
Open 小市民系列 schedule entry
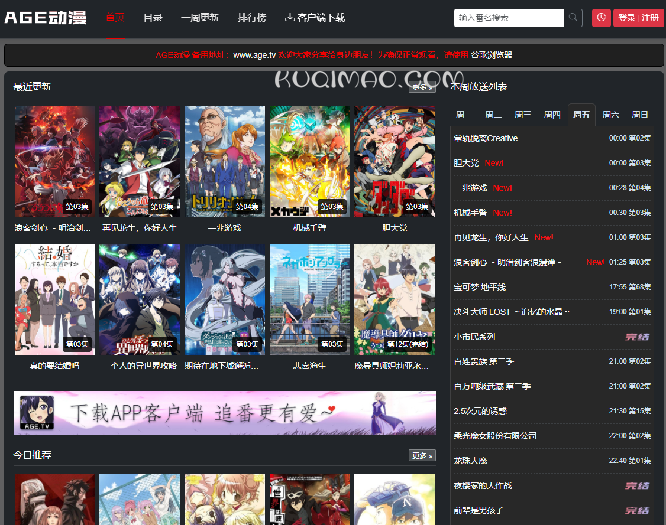474,337
